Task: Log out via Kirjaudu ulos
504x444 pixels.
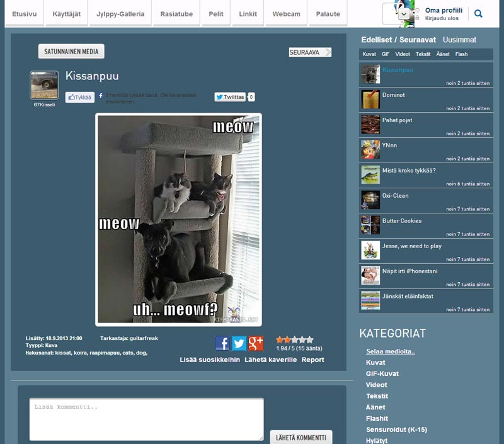Action: click(x=442, y=18)
